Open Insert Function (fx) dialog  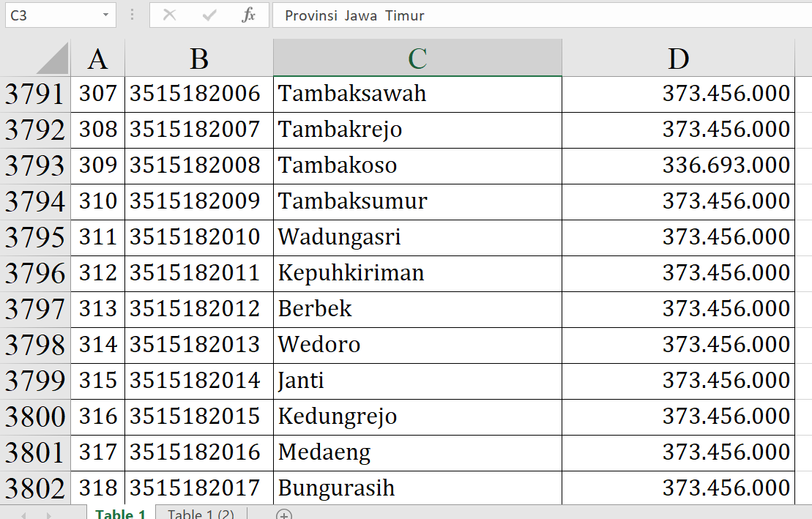(248, 15)
